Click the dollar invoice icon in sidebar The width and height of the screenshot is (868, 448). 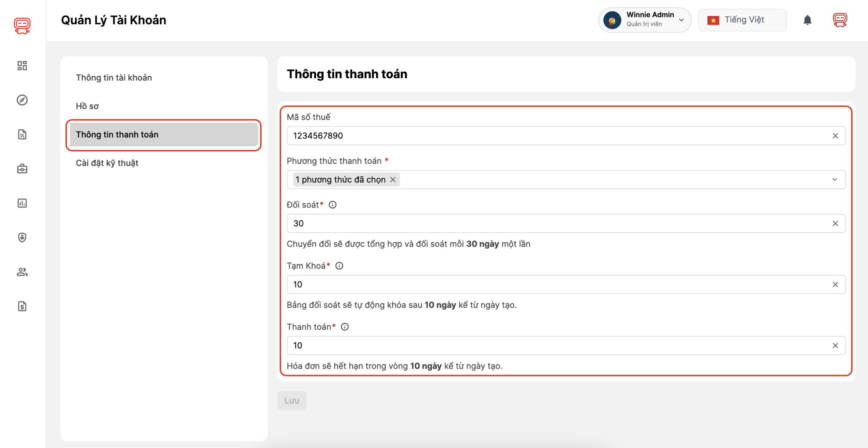coord(22,306)
